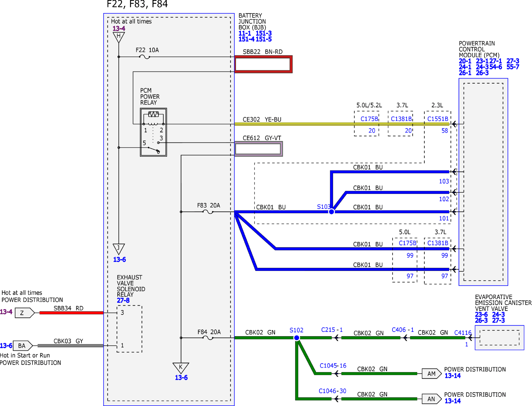Viewport: 532px width, 406px height.
Task: Open page link 13-6 below J connector
Action: pos(120,259)
